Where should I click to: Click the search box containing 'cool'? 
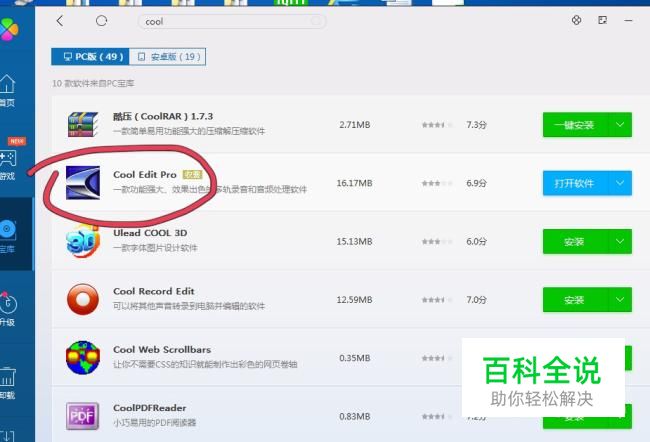(232, 21)
